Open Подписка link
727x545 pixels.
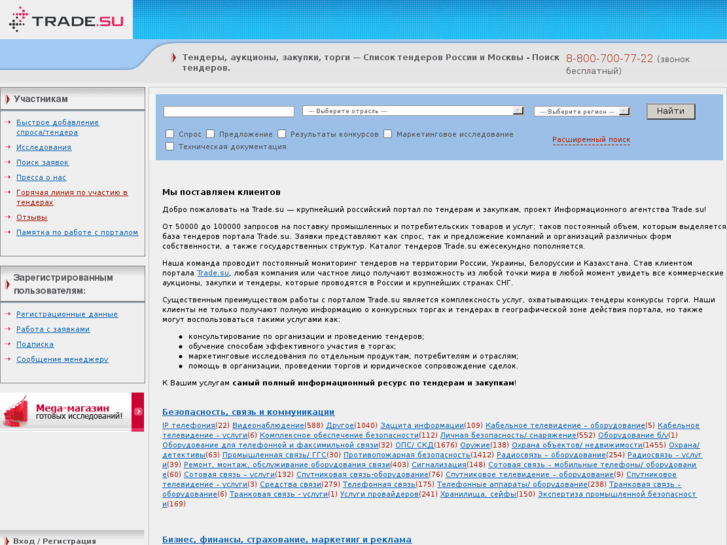[35, 344]
